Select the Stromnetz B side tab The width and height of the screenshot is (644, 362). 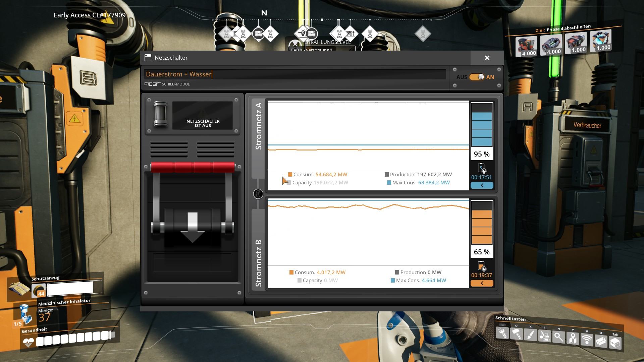[258, 249]
